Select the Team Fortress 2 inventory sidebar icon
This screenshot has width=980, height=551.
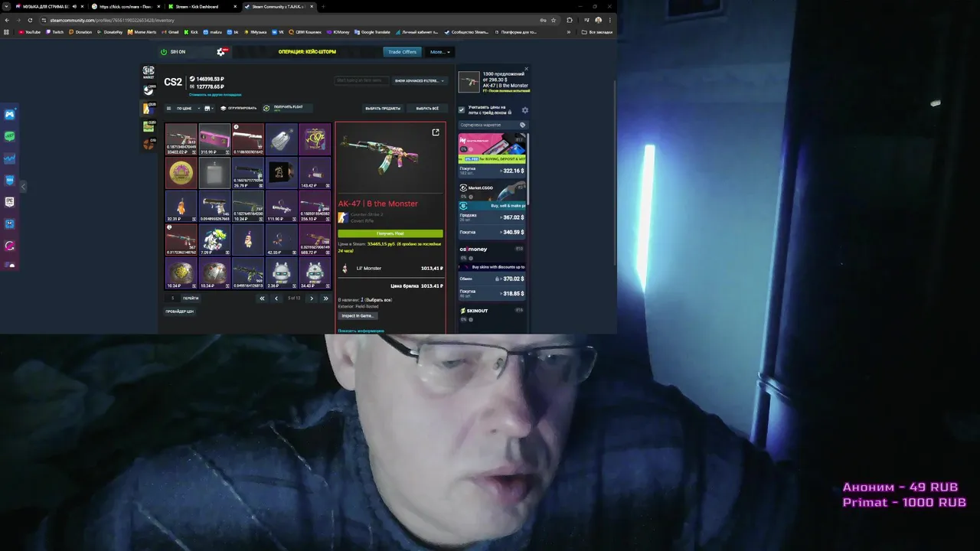coord(149,144)
